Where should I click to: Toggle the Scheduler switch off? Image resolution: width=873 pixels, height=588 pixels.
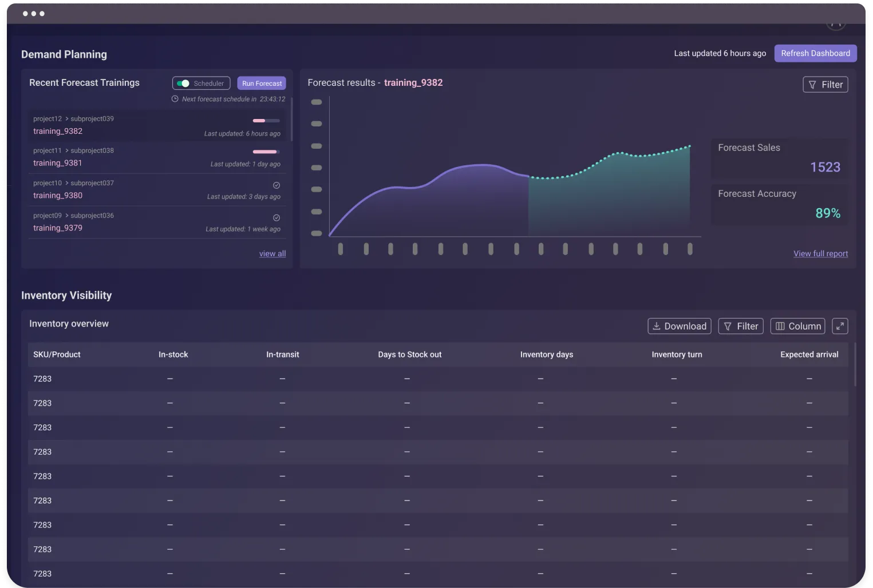pos(184,83)
